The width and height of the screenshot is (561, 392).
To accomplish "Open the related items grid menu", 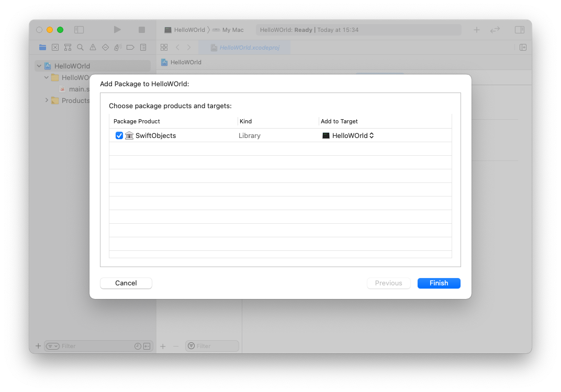I will 164,47.
